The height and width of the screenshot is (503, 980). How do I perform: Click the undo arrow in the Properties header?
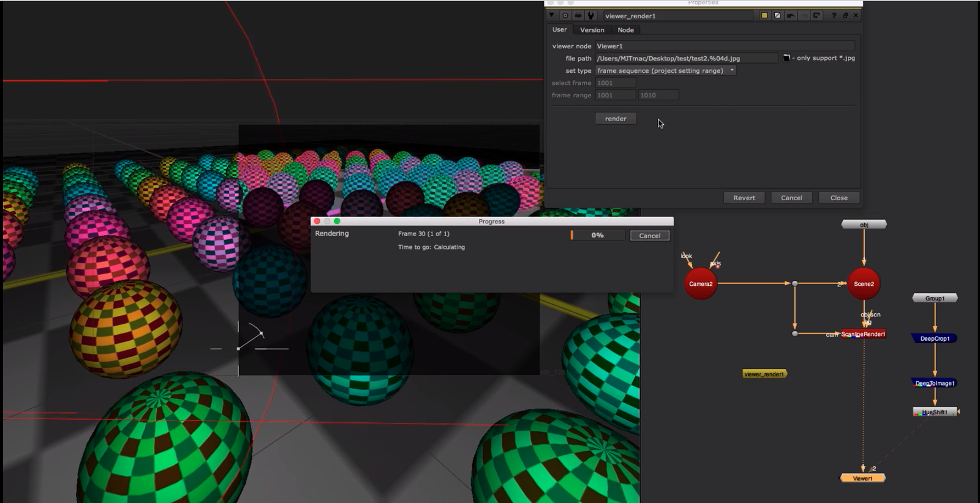(790, 15)
